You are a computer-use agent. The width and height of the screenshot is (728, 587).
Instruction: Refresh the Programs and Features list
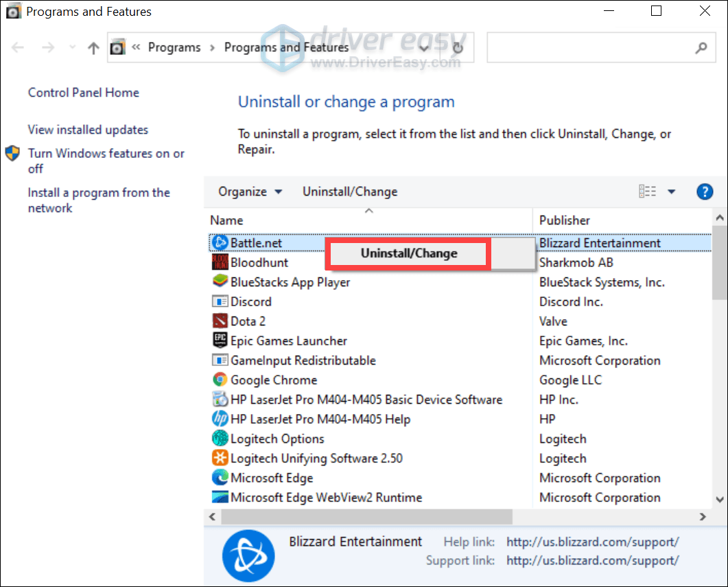tap(458, 48)
